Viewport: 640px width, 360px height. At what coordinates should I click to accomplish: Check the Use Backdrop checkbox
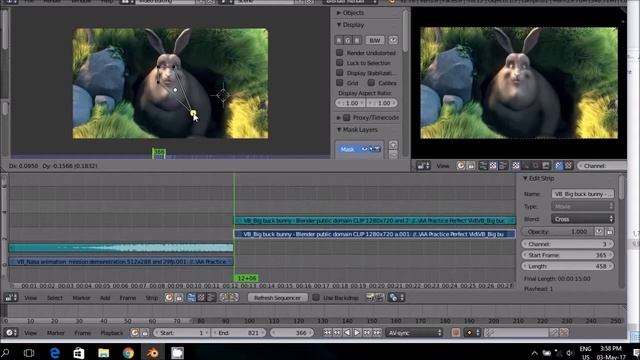point(316,298)
